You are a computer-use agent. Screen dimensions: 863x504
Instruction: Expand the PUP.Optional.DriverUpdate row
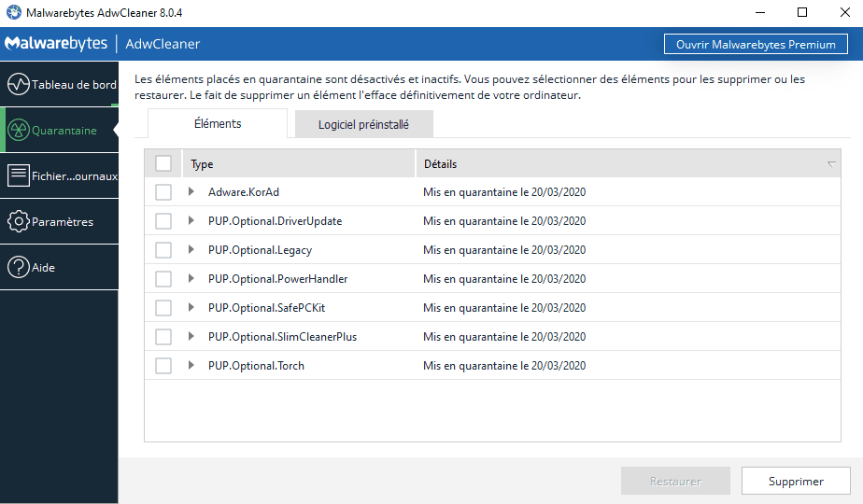191,220
